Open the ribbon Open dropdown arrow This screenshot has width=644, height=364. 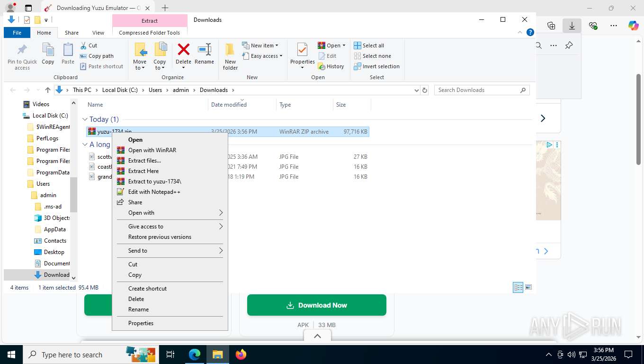point(344,45)
